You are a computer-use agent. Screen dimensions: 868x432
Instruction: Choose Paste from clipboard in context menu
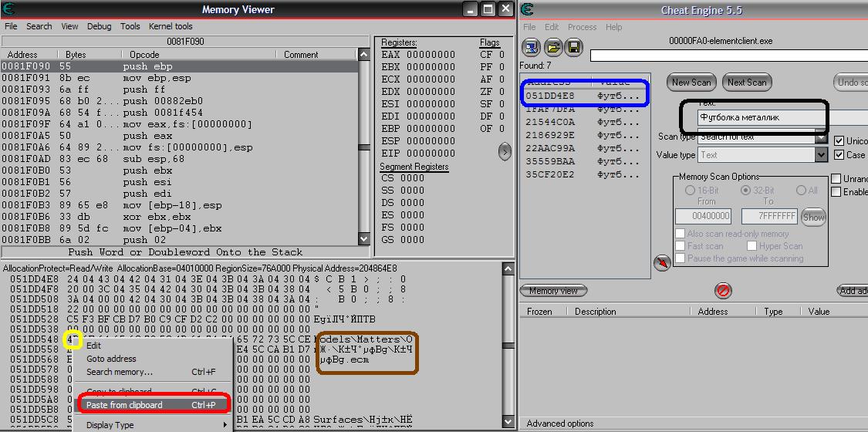(x=154, y=405)
